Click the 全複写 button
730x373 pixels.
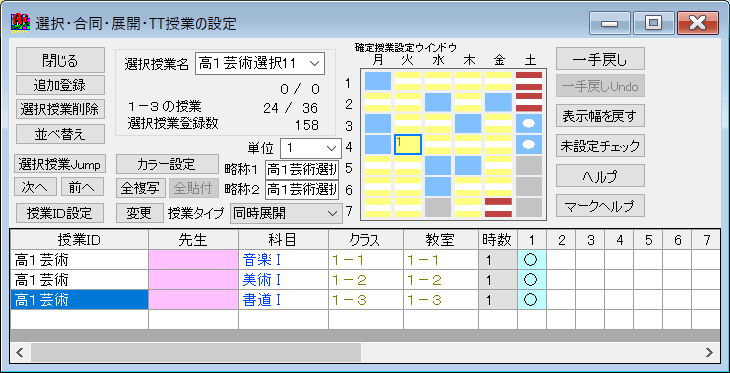(140, 187)
